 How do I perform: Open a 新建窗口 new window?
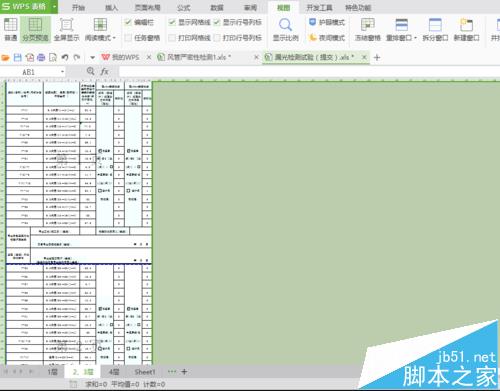tap(466, 29)
